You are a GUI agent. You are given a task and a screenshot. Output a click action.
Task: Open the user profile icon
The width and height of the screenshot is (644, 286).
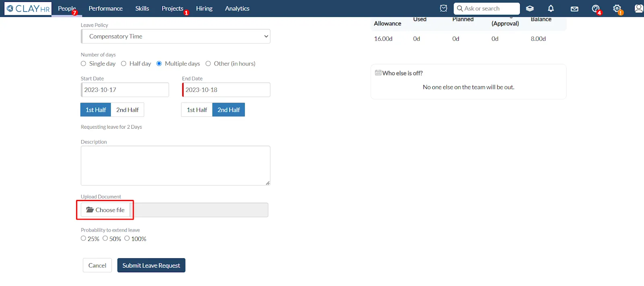point(638,8)
